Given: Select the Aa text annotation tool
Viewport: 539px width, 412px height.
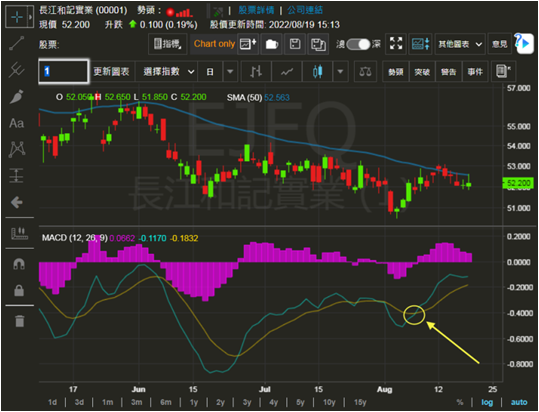Looking at the screenshot, I should coord(17,123).
